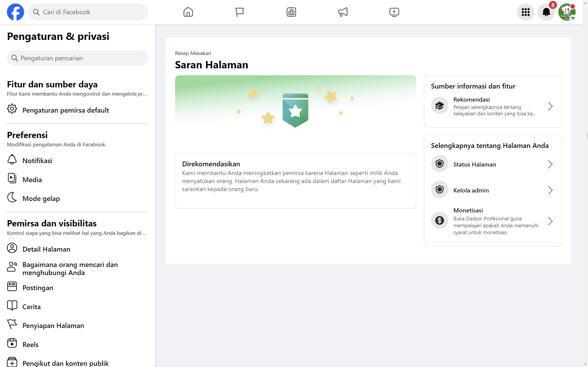Open Pengaturan pemirsa default

point(66,110)
